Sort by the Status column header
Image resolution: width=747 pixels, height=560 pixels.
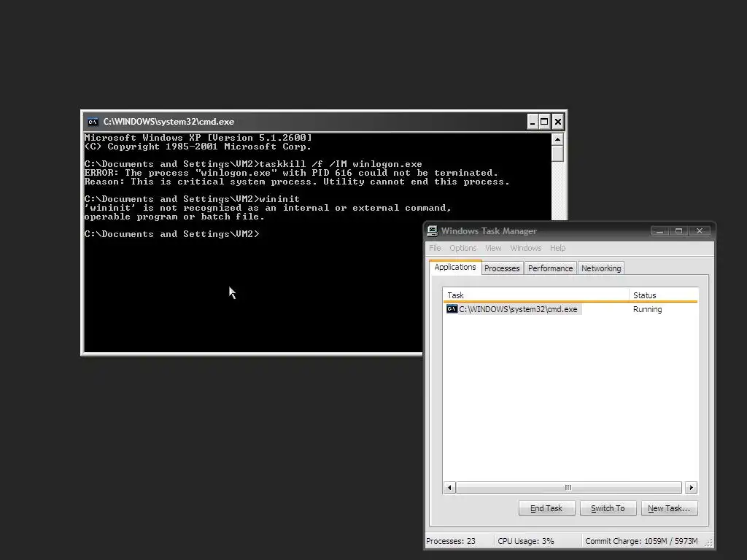[663, 295]
